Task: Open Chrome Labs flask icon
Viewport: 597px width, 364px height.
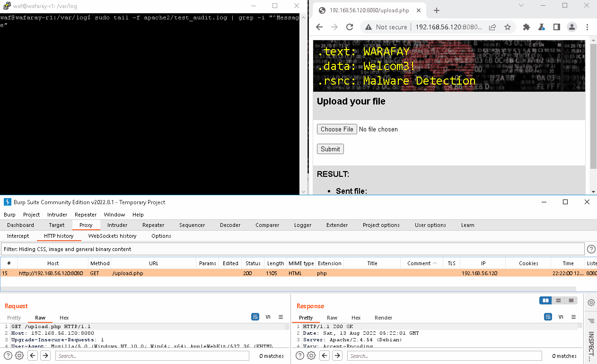Action: coord(542,27)
